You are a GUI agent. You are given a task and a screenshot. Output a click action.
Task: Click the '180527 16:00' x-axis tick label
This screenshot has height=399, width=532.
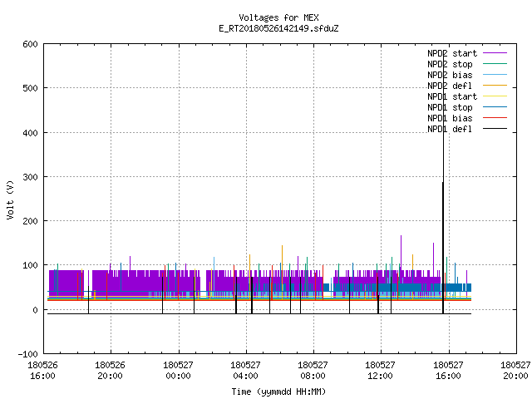coord(449,371)
